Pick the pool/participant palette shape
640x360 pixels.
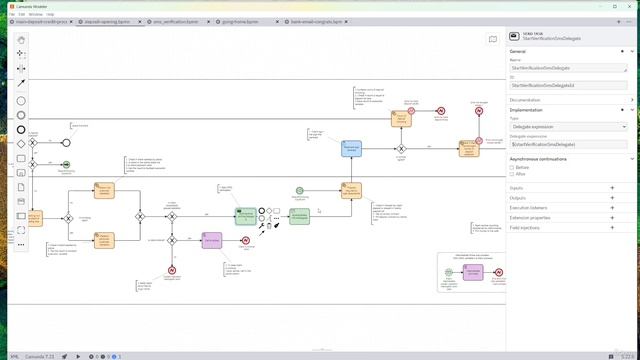21,216
